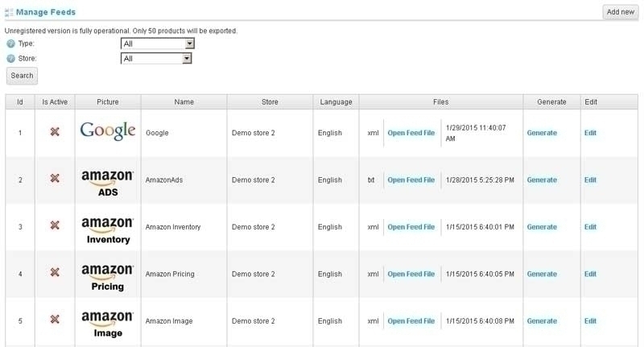644x347 pixels.
Task: Click the Store help question icon
Action: pyautogui.click(x=10, y=59)
